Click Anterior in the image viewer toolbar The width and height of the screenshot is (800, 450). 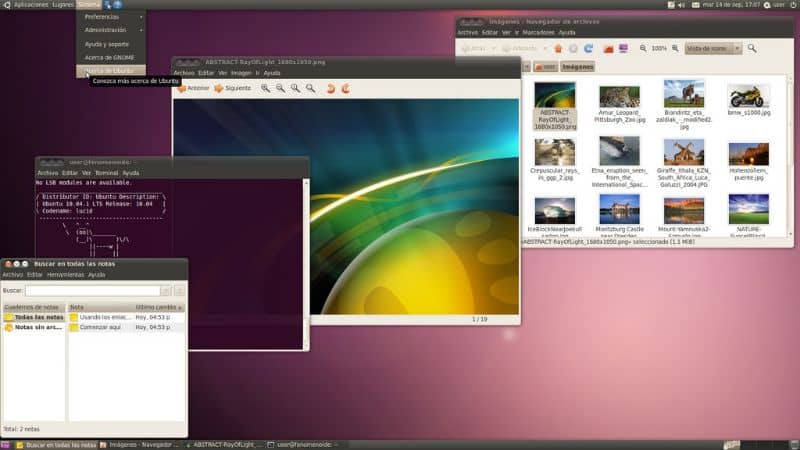click(193, 88)
